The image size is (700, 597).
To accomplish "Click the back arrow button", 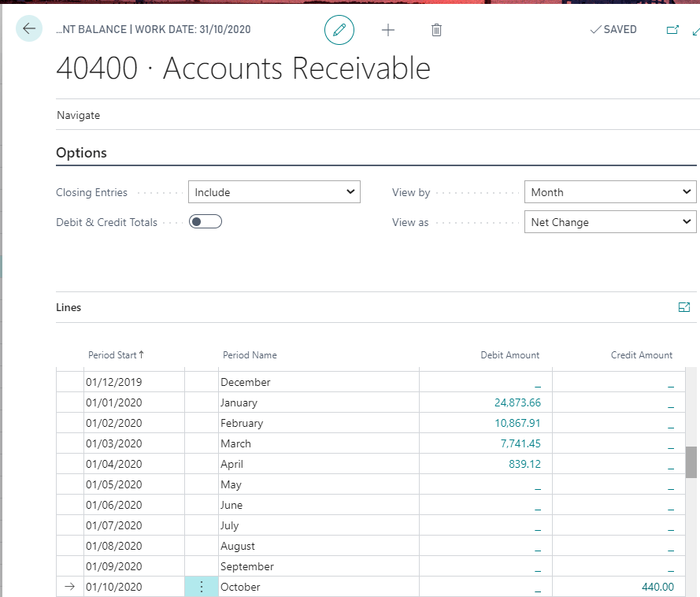I will click(x=29, y=29).
